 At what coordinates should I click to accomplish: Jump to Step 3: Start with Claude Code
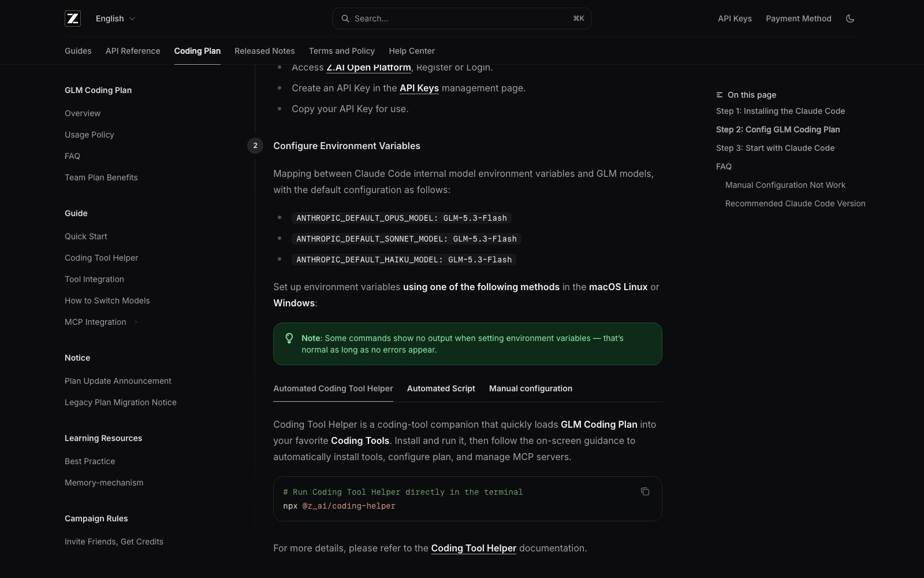click(775, 148)
